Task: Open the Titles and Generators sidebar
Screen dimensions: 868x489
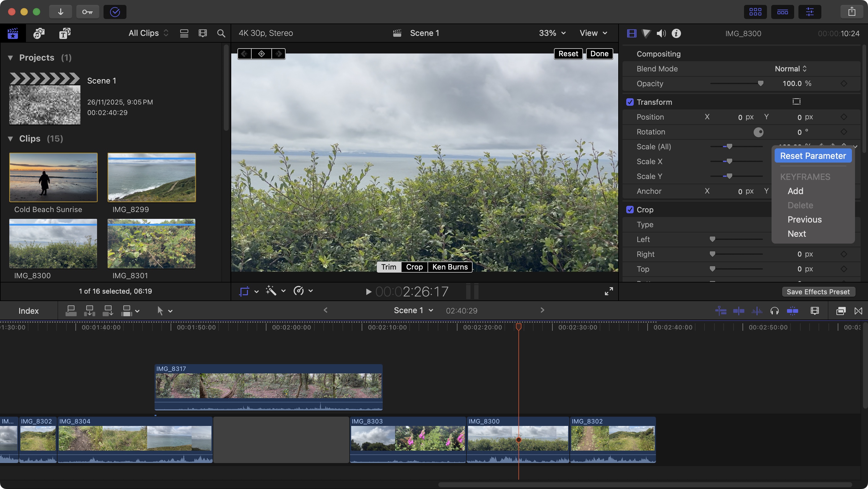Action: coord(64,33)
